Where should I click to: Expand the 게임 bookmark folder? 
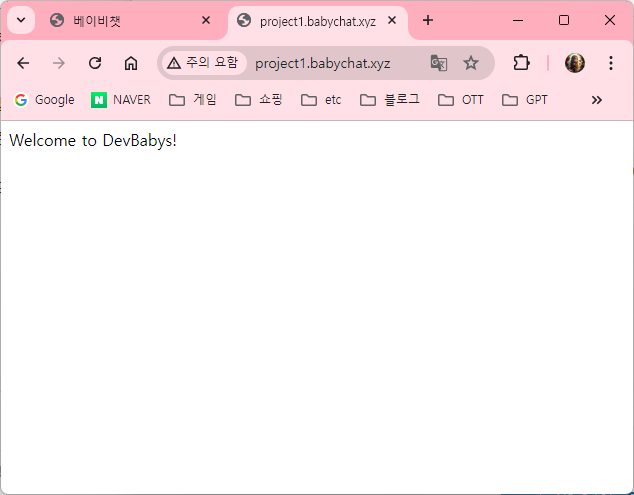(192, 99)
